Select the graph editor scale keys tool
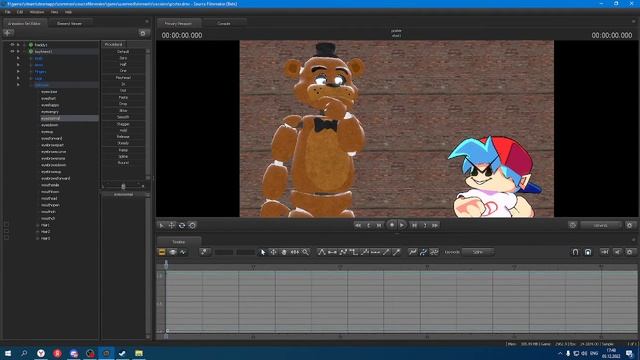Viewport: 640px width, 360px height. tap(295, 252)
